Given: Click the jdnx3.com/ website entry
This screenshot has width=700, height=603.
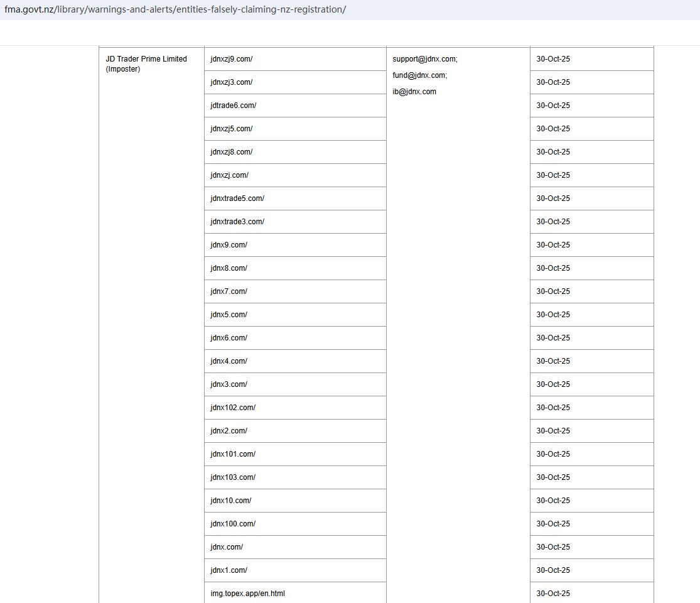Looking at the screenshot, I should (229, 384).
